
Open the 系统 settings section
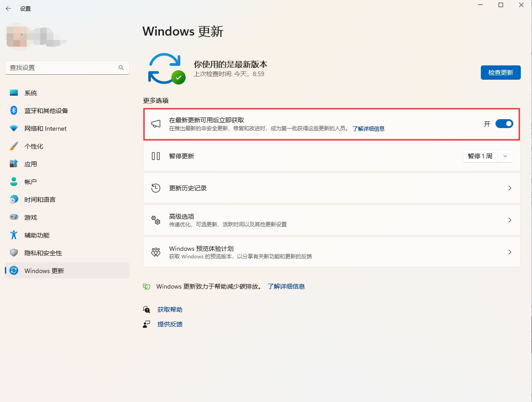(x=31, y=93)
